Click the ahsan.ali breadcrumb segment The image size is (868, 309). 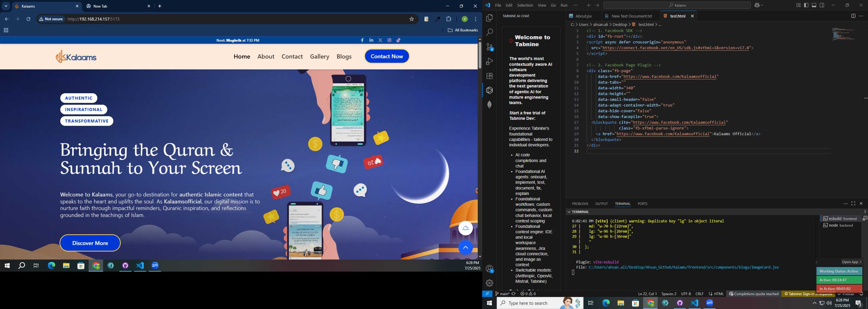pyautogui.click(x=601, y=25)
